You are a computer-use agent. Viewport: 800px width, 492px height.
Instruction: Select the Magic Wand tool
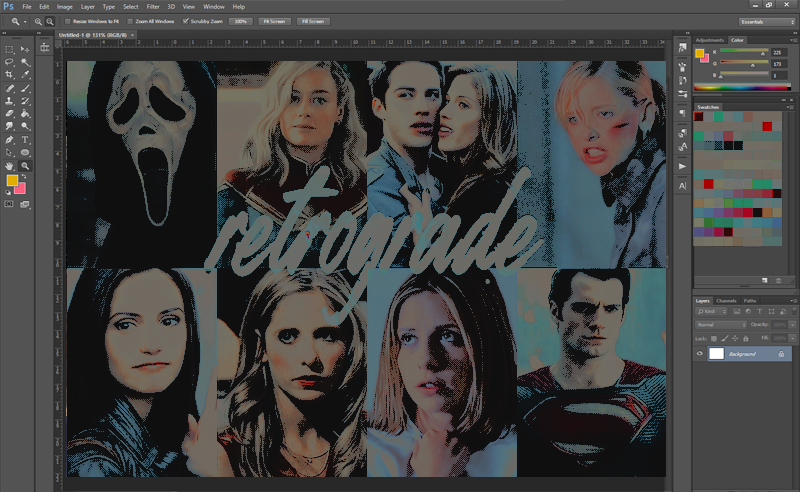pos(25,62)
